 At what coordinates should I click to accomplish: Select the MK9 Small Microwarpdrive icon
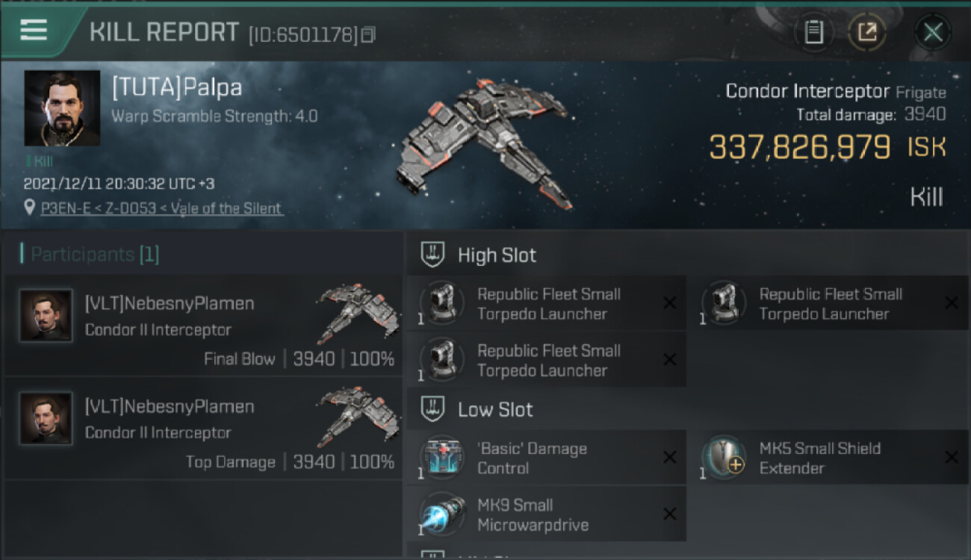442,514
